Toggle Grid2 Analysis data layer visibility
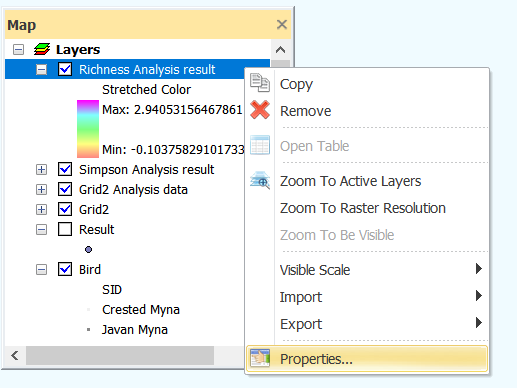 coord(65,189)
